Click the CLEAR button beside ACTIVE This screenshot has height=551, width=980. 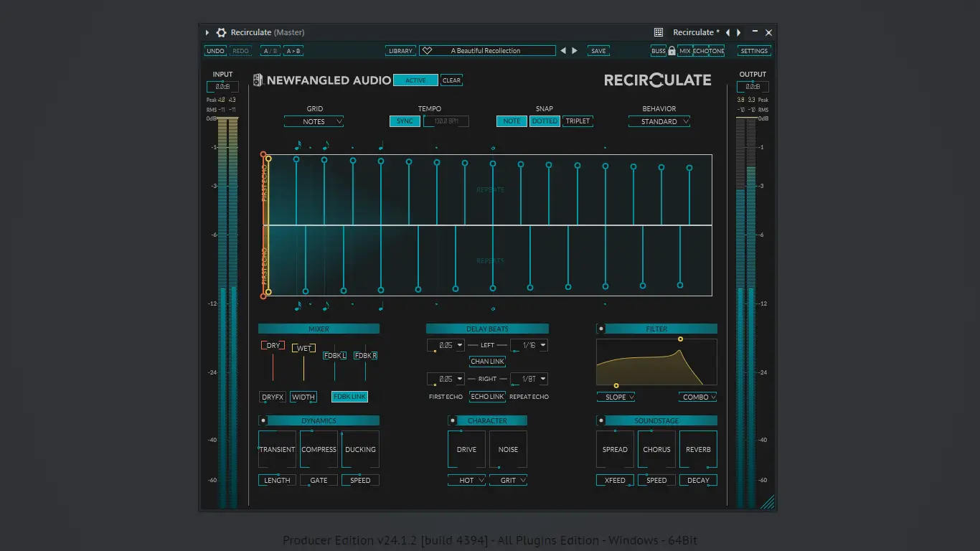(x=451, y=80)
